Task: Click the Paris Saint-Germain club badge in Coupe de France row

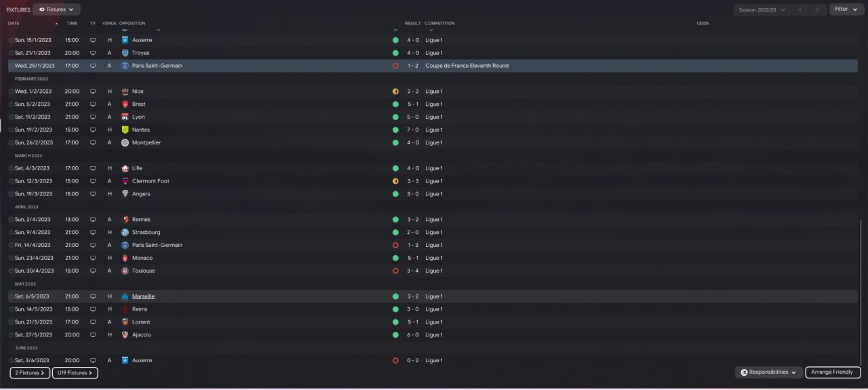Action: click(125, 66)
